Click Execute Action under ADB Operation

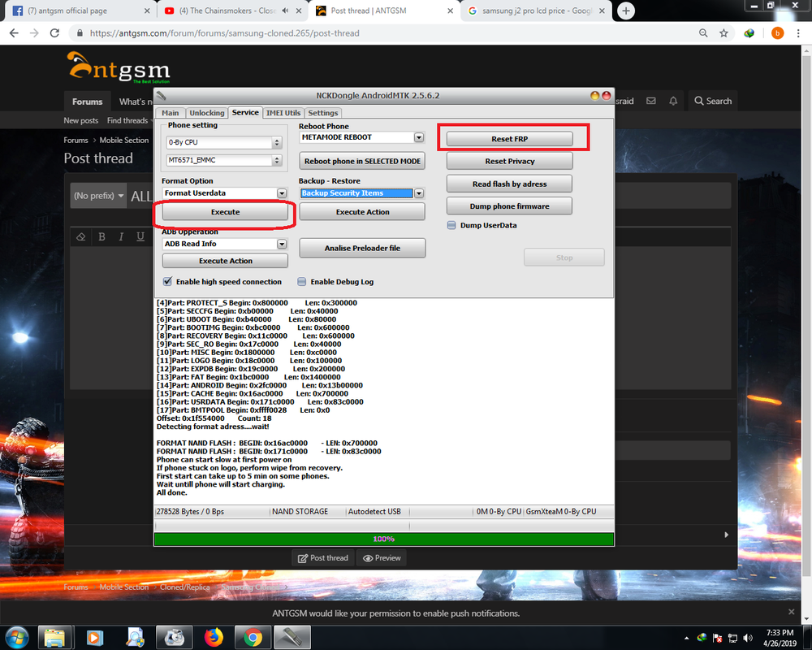coord(225,261)
